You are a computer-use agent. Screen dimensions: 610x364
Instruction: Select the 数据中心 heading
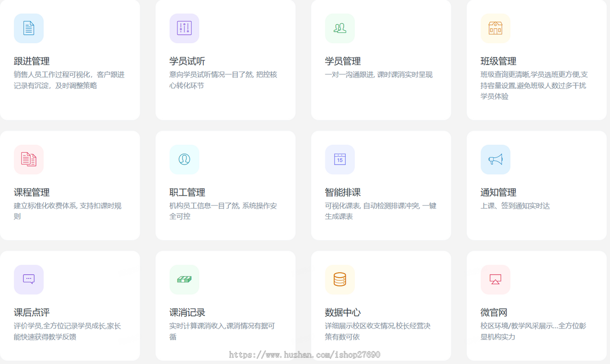tap(343, 312)
